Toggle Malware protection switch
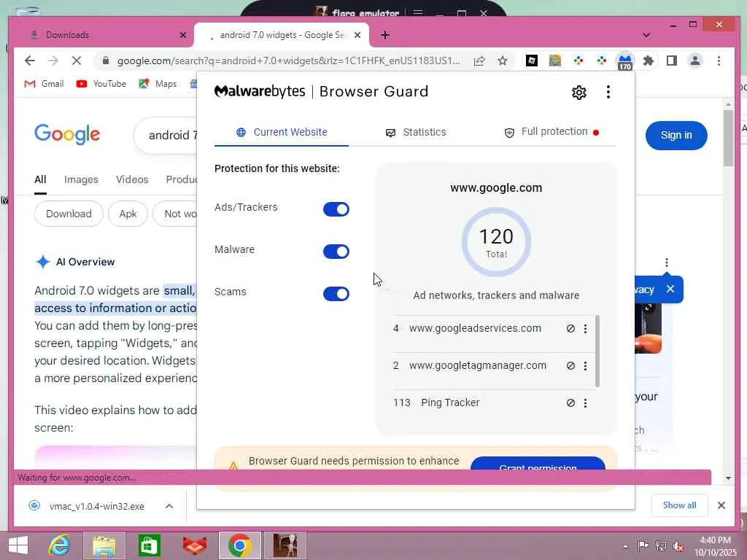Screen dimensions: 747x560 (336, 252)
